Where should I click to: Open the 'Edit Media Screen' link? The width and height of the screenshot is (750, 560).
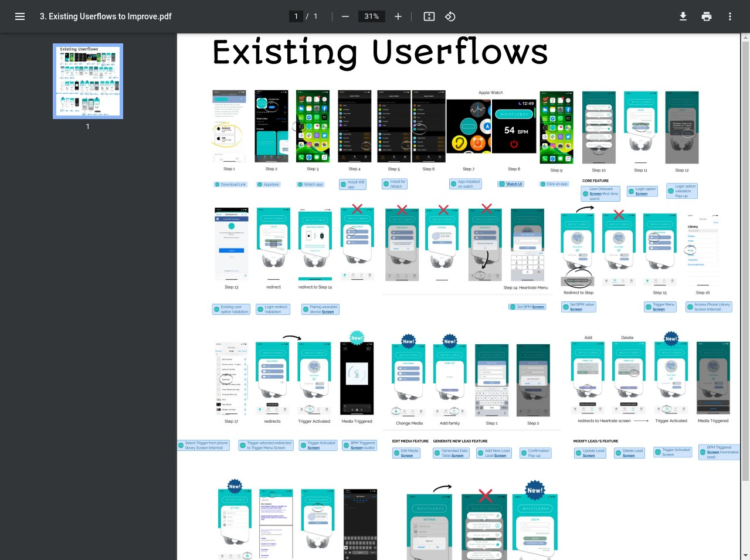(x=406, y=453)
